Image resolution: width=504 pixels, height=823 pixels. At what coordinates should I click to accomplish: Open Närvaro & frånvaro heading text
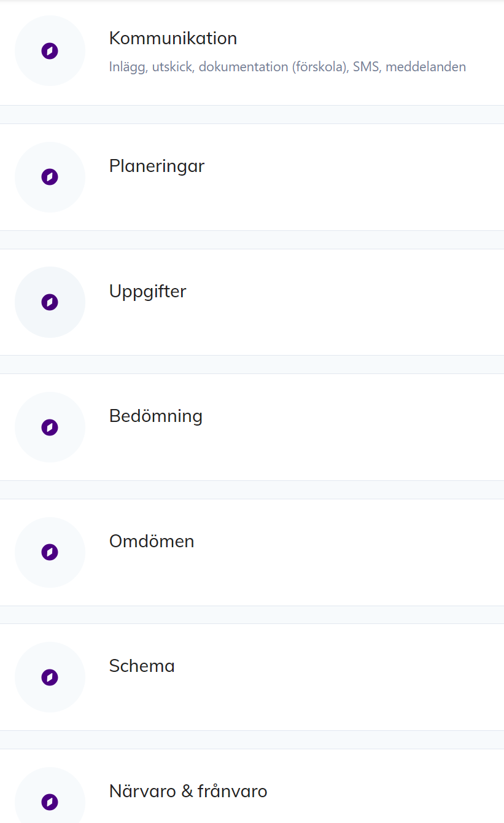(x=188, y=791)
